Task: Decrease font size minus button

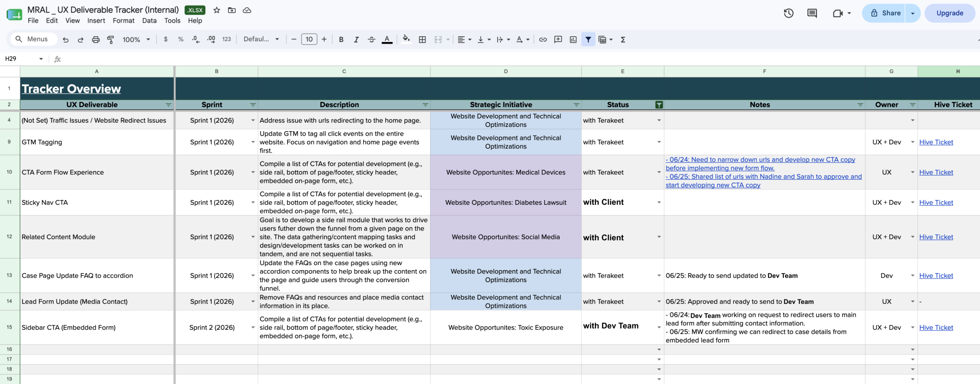Action: click(294, 39)
